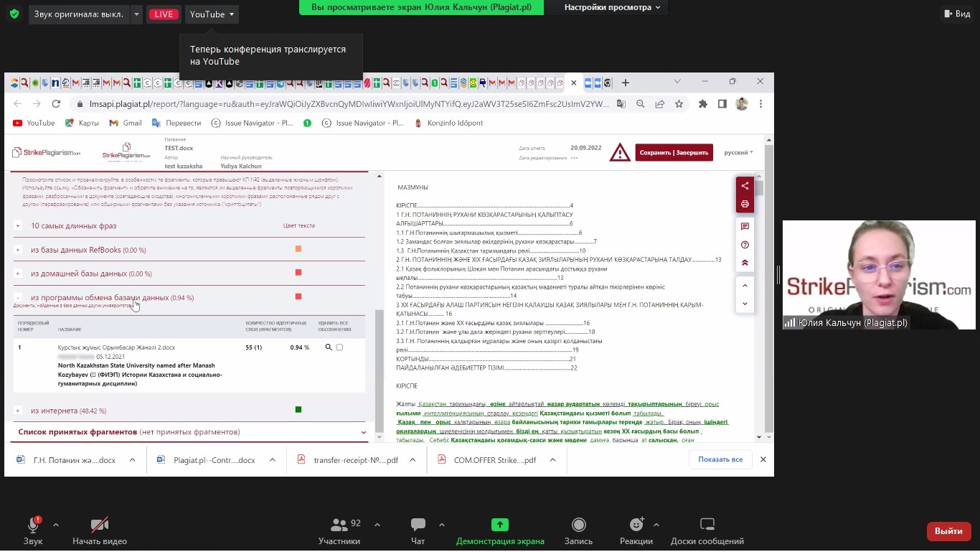
Task: Click the magnifier icon for source row 1
Action: pyautogui.click(x=329, y=347)
